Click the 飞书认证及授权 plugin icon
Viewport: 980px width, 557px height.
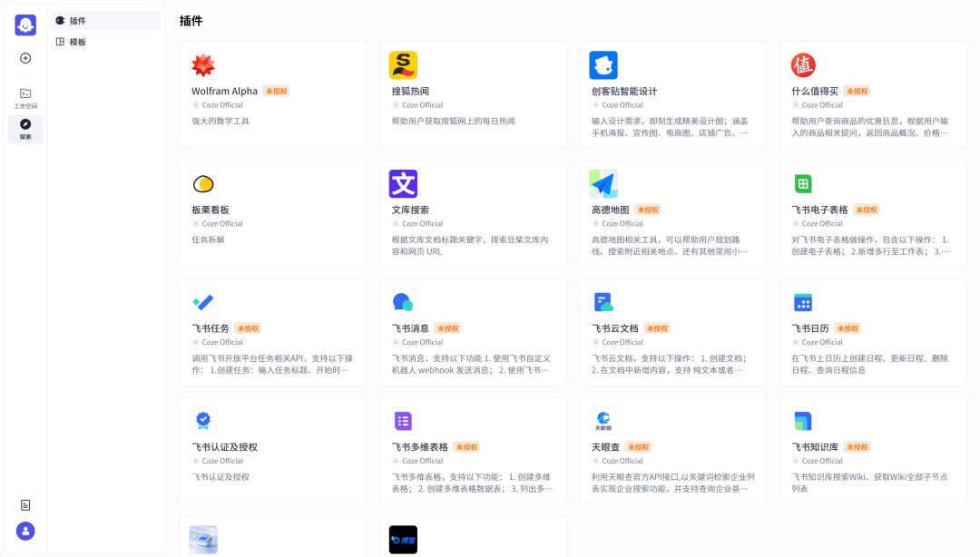pos(203,421)
